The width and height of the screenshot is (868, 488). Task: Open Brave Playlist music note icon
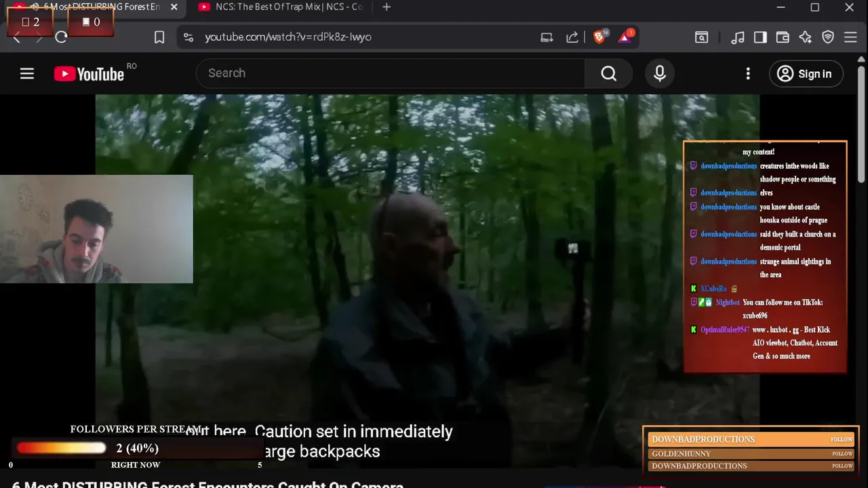click(738, 37)
